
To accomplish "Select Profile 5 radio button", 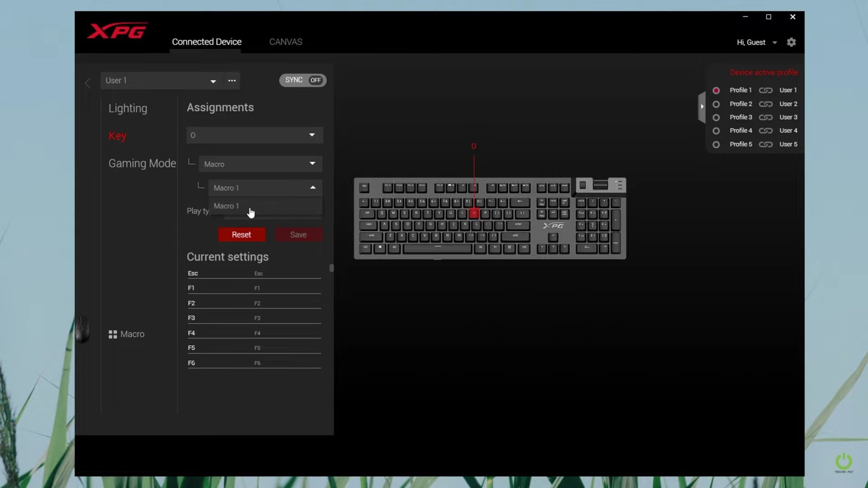I will [x=716, y=145].
